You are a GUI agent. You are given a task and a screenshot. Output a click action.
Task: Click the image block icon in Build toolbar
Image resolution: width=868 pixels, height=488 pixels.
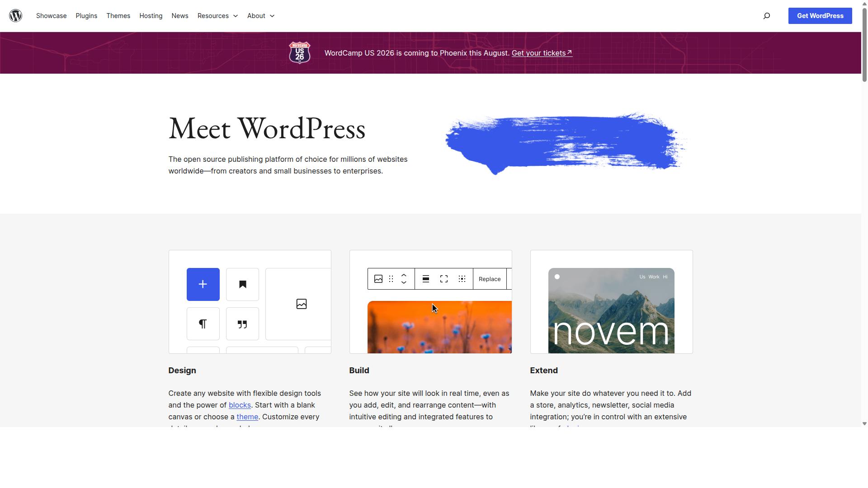(x=378, y=279)
